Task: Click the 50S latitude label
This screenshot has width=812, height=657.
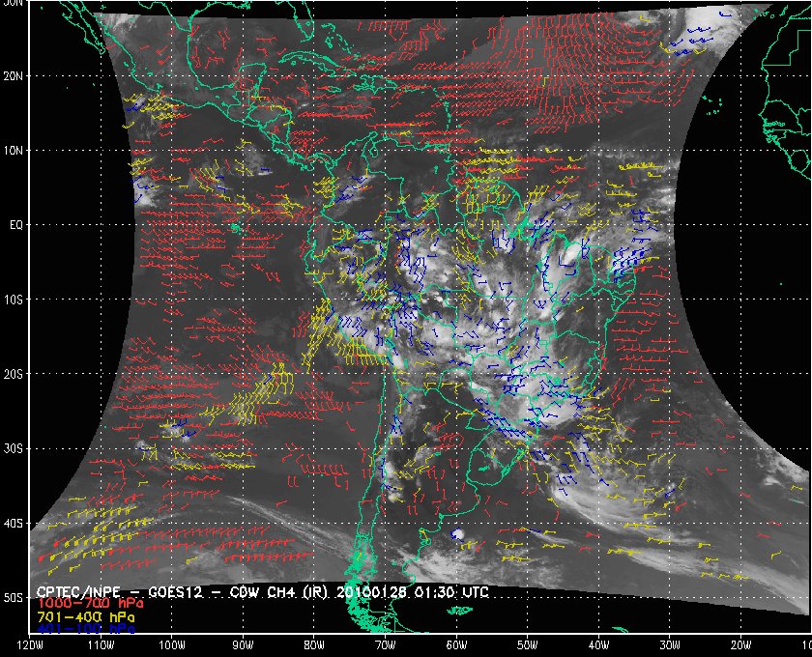Action: point(13,598)
